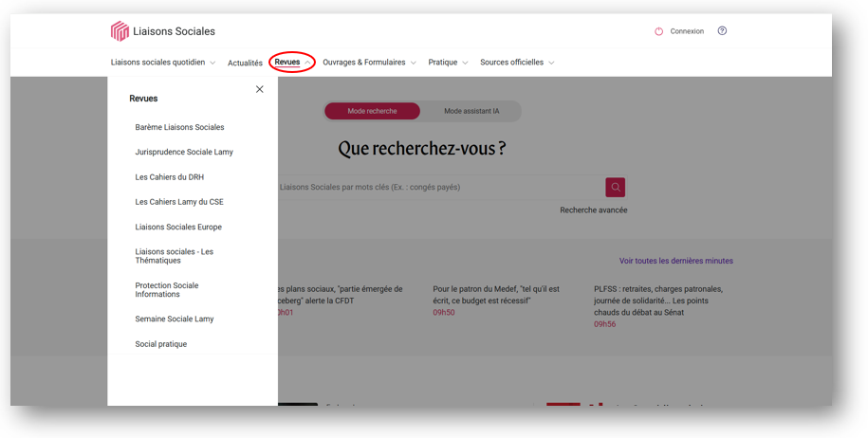Click the Que recherchez-vous heading
The height and width of the screenshot is (438, 868).
pos(422,148)
